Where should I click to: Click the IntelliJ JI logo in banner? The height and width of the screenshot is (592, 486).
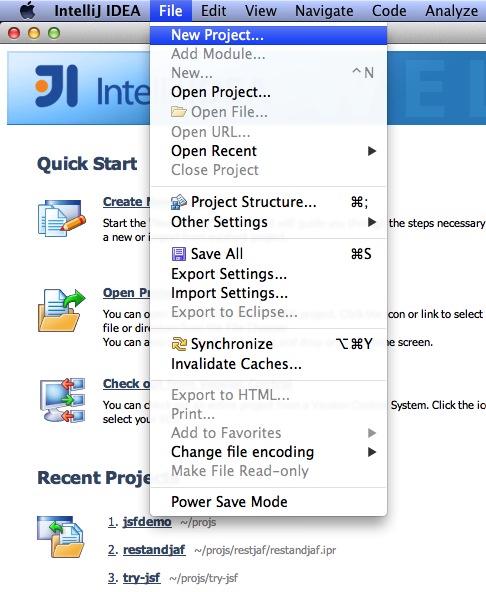click(x=57, y=86)
